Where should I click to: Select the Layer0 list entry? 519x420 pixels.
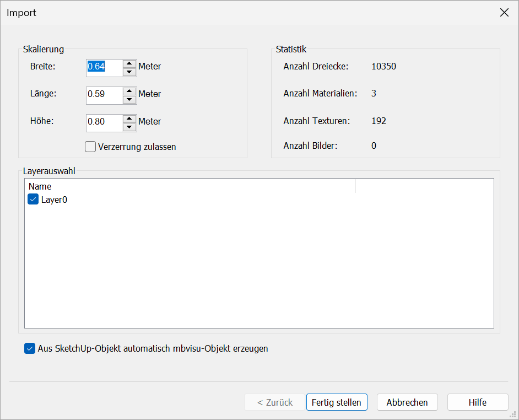pyautogui.click(x=55, y=200)
